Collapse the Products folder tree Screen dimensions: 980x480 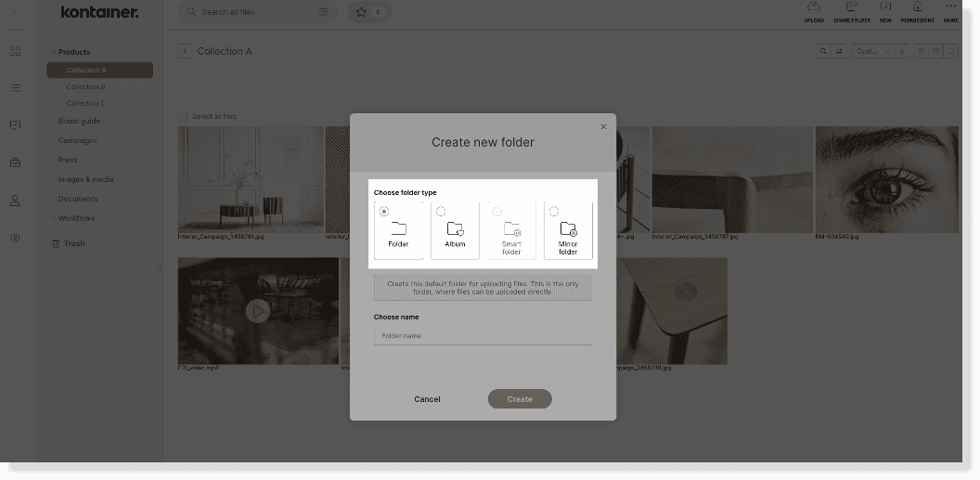click(53, 52)
